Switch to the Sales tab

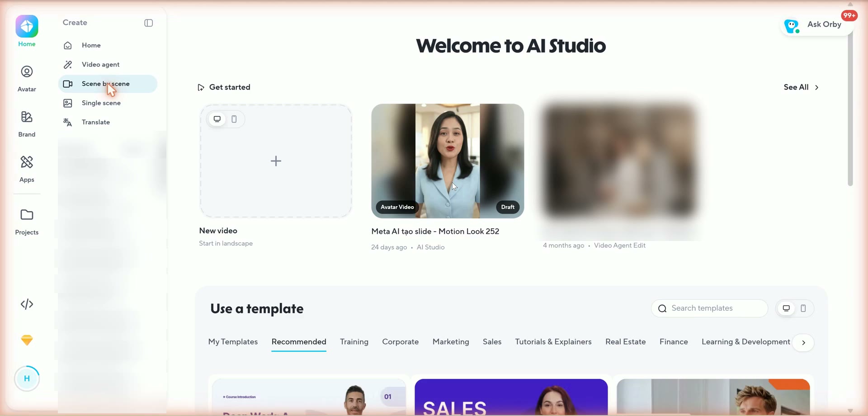click(492, 342)
